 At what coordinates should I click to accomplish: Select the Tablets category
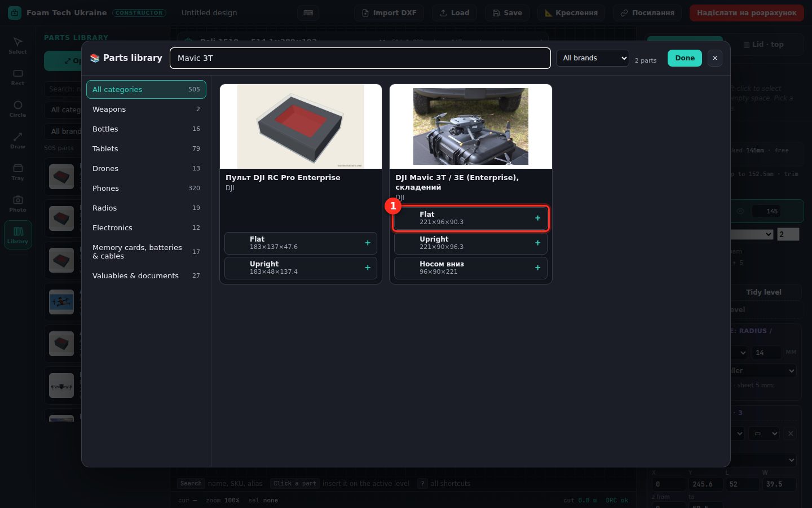(146, 148)
